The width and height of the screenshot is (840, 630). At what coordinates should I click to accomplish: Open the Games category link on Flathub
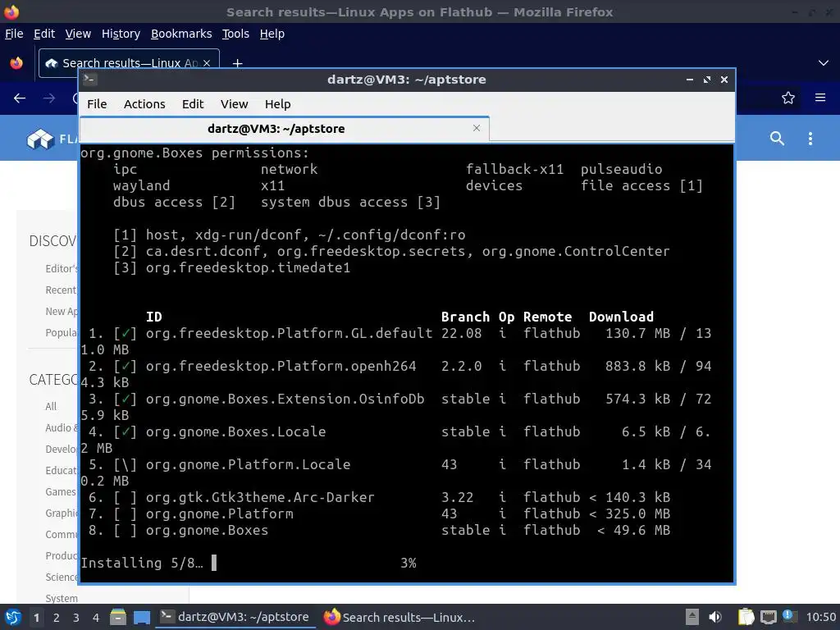61,492
